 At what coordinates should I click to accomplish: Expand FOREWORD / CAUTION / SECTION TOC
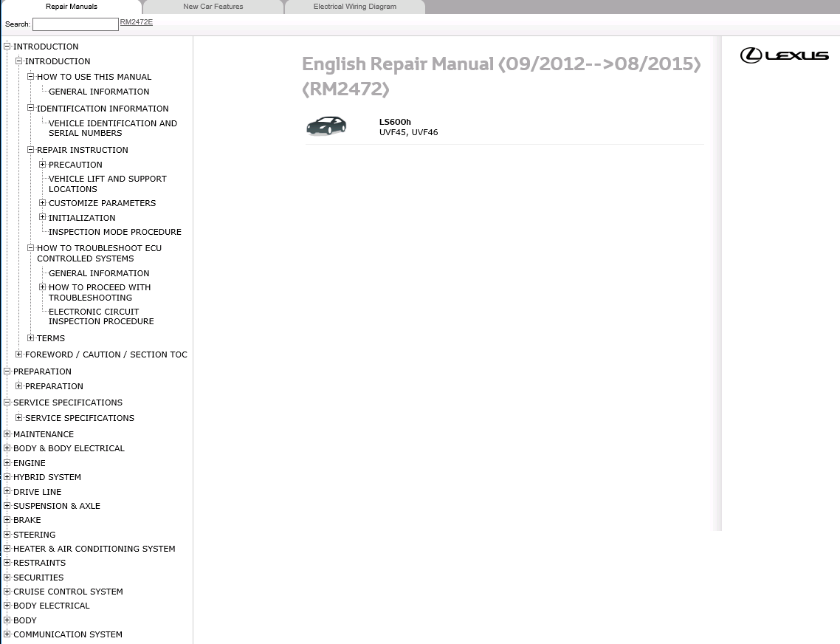tap(18, 354)
